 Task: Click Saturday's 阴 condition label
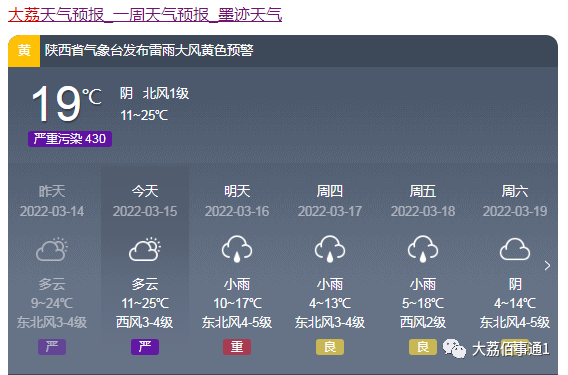(515, 284)
